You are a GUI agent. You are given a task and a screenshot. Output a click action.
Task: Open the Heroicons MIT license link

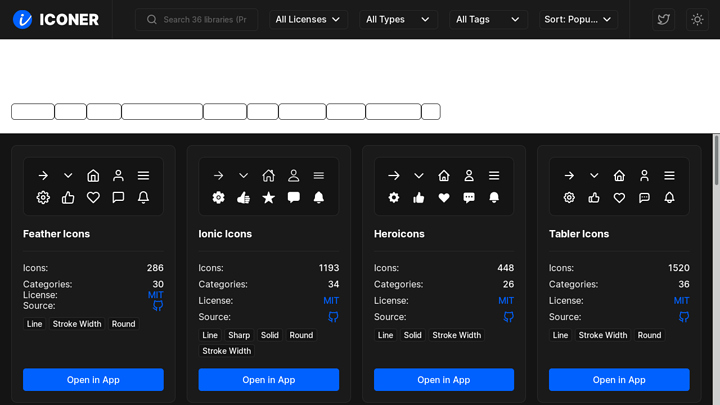click(x=506, y=301)
